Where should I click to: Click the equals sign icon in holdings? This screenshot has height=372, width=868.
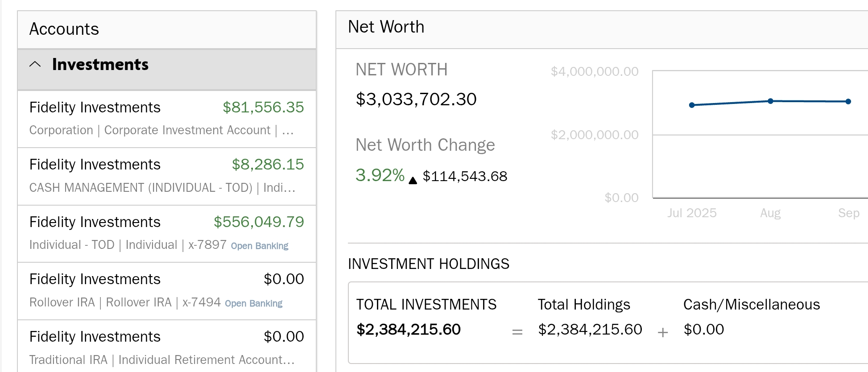[x=517, y=332]
